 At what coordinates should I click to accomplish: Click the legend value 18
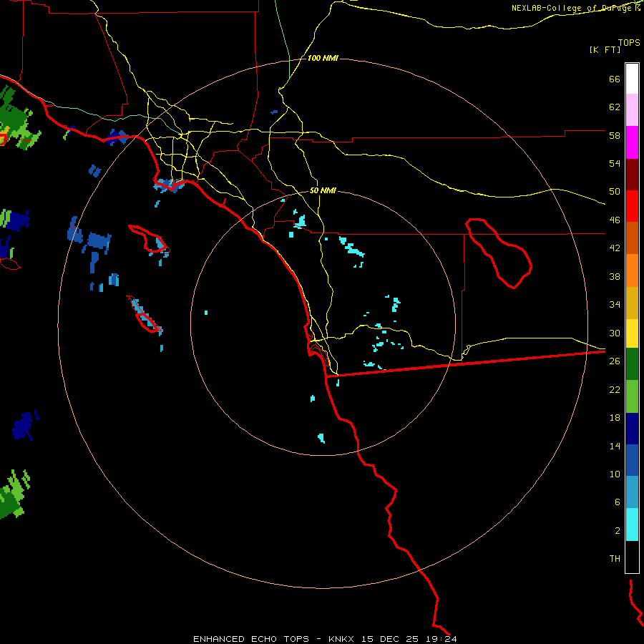(x=615, y=418)
